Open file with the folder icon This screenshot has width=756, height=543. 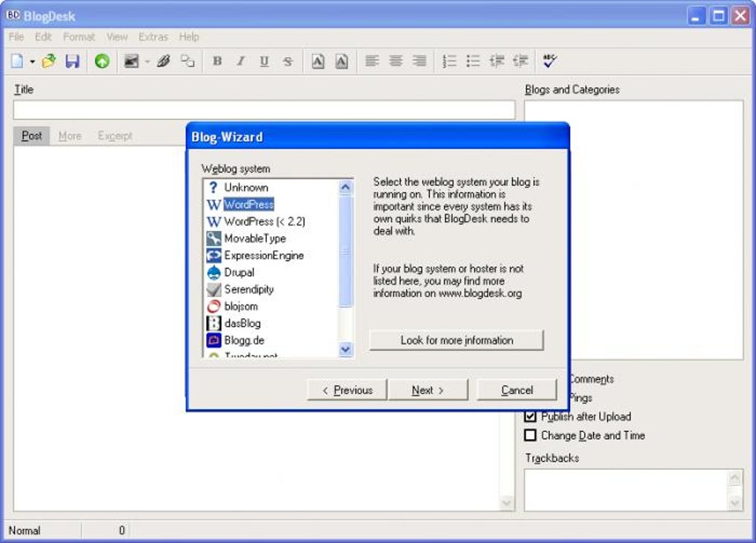pyautogui.click(x=49, y=61)
